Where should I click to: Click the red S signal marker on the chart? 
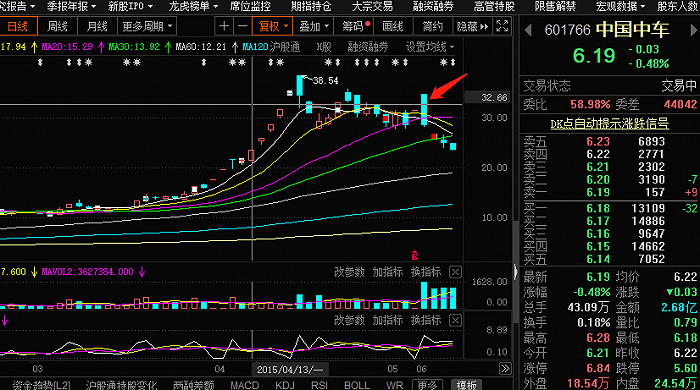click(414, 255)
